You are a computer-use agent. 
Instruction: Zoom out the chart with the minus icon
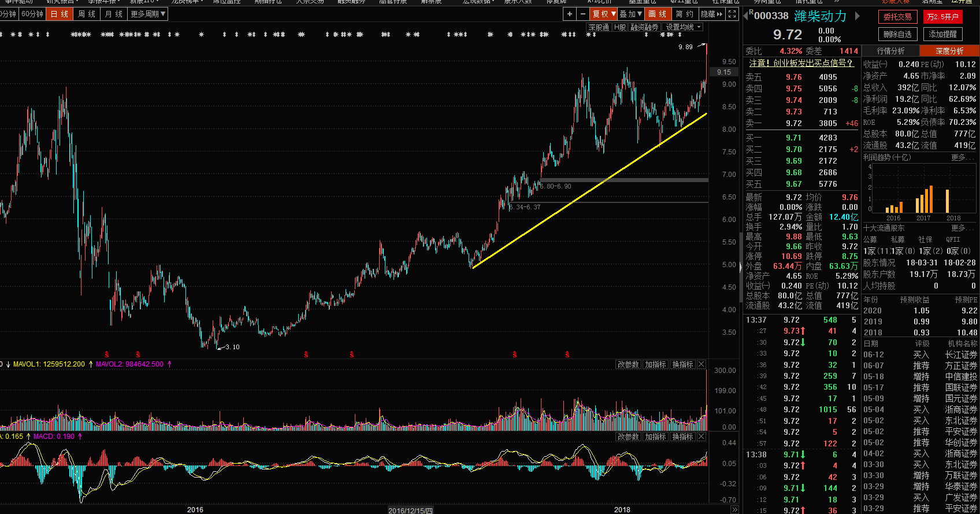(x=582, y=14)
